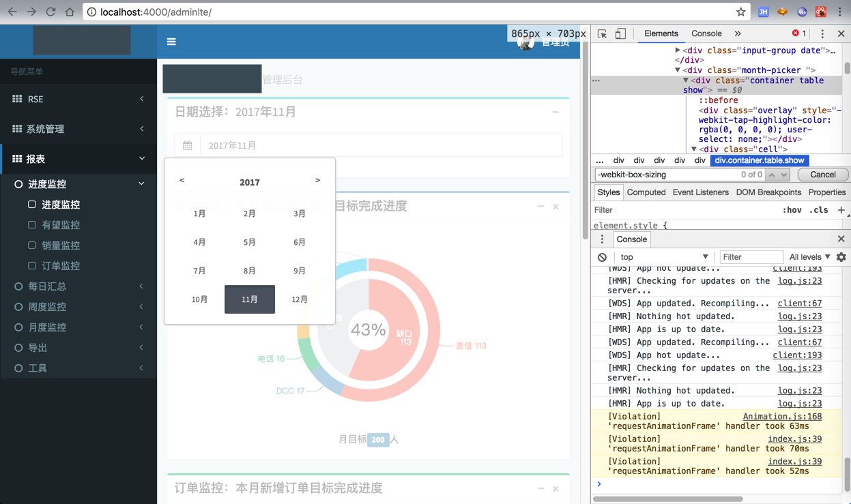Toggle sidebar with hamburger menu icon

(x=171, y=42)
